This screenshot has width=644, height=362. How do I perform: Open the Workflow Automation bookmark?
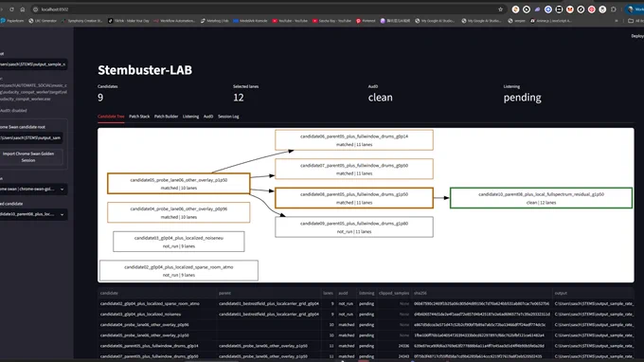tap(174, 21)
